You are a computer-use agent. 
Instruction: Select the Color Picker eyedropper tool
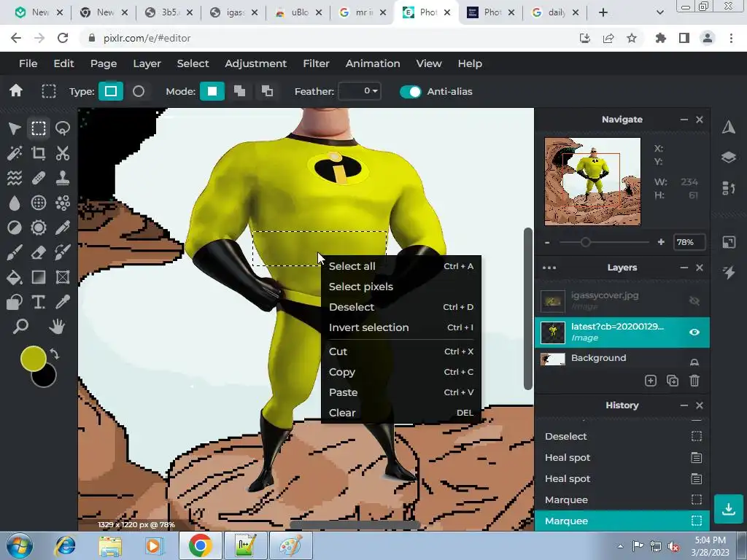tap(63, 302)
